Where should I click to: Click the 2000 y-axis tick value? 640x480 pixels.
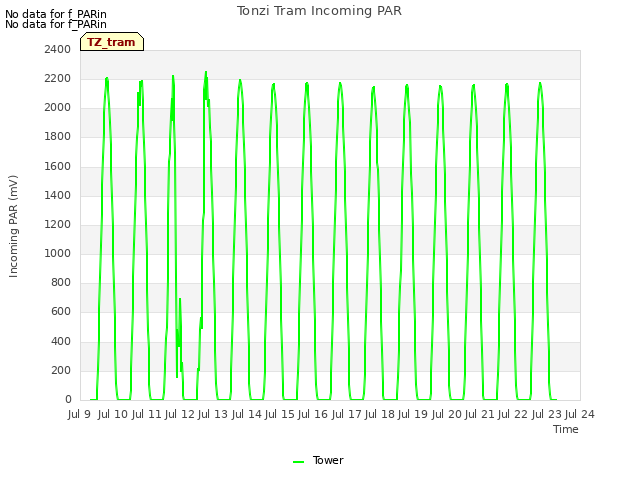[58, 107]
